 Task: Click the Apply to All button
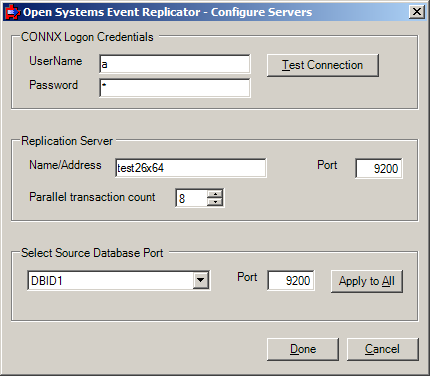tap(367, 281)
